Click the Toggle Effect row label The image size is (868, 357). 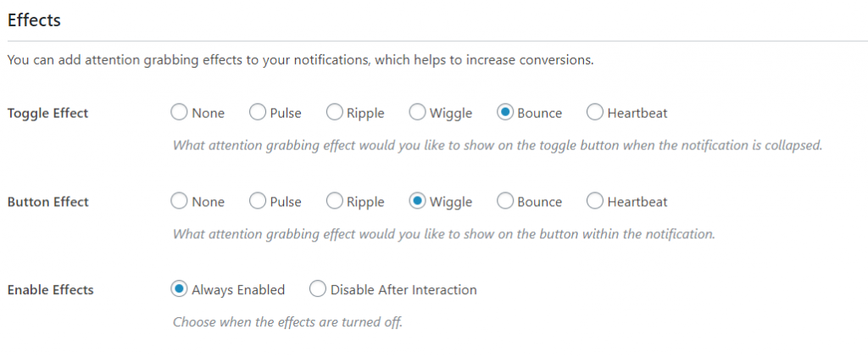(47, 113)
